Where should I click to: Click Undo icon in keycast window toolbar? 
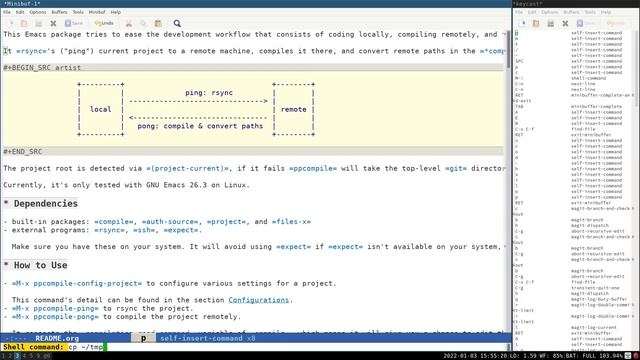pos(616,23)
